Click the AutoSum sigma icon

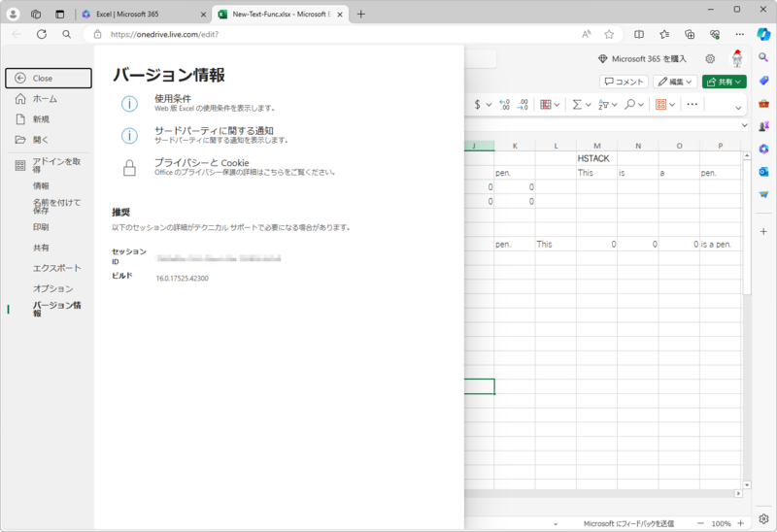[x=576, y=104]
